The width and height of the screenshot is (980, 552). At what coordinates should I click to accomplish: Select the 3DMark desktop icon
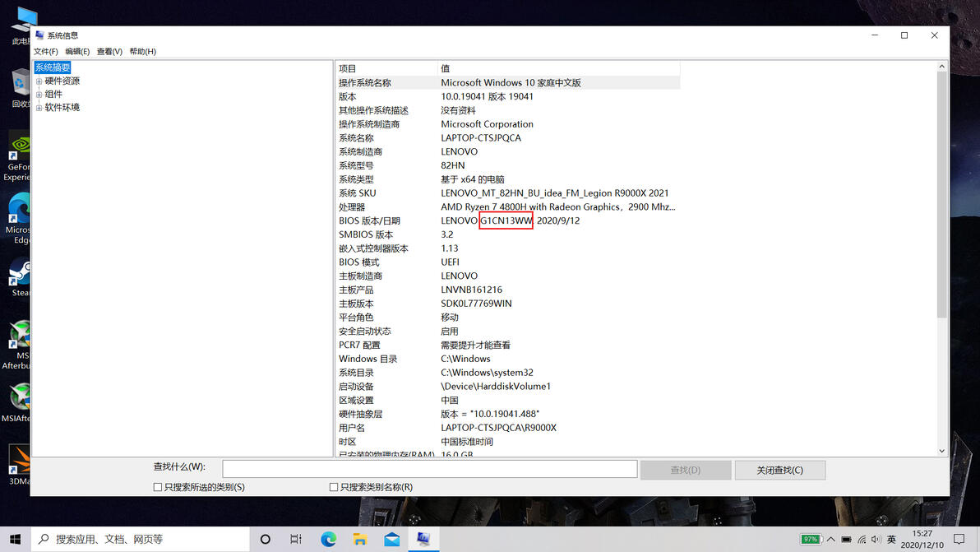tap(19, 465)
